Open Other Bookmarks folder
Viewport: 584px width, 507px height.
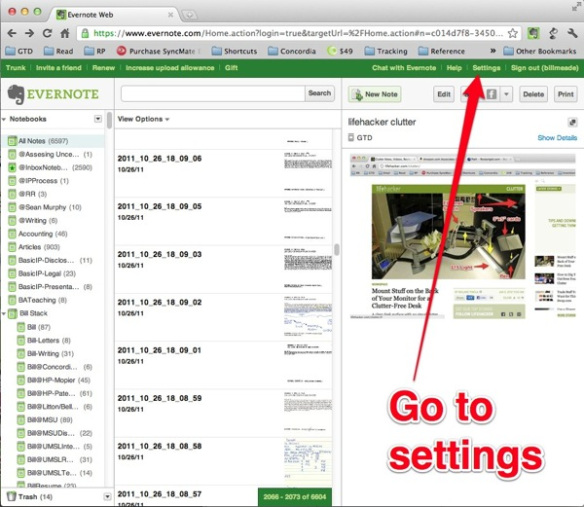coord(540,51)
